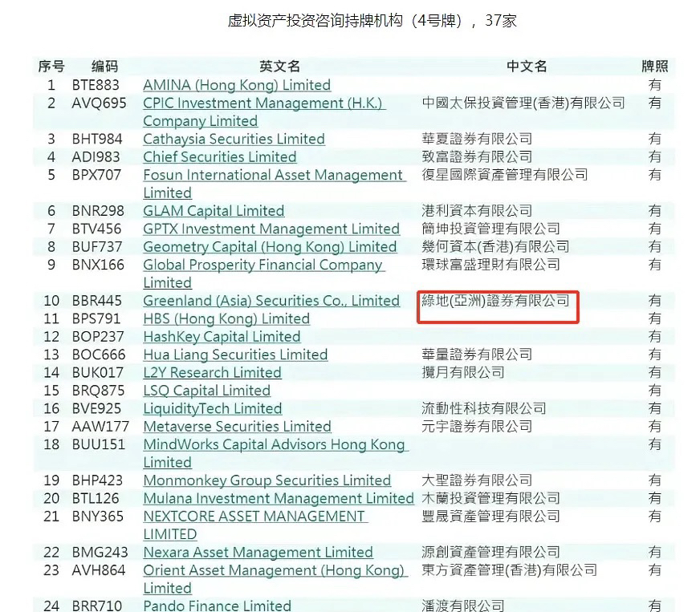Screen dimensions: 700x612
Task: Select Chinese name 港利資本有限公司
Action: (477, 211)
